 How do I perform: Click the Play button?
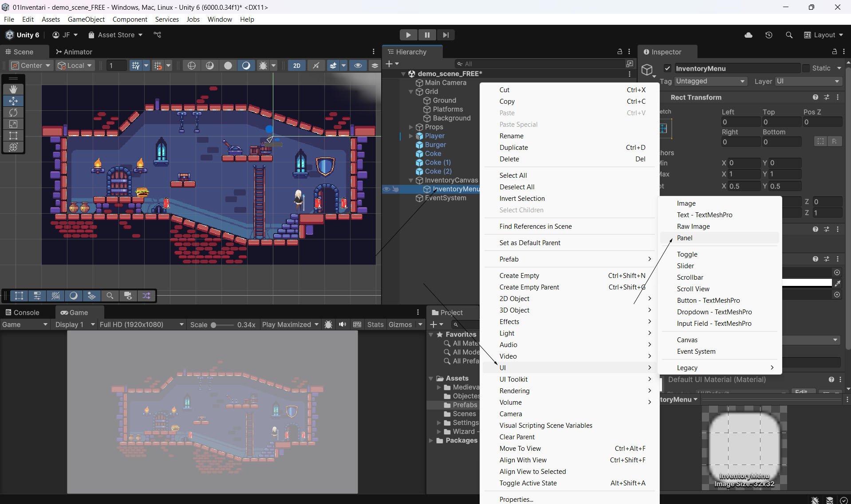[408, 35]
